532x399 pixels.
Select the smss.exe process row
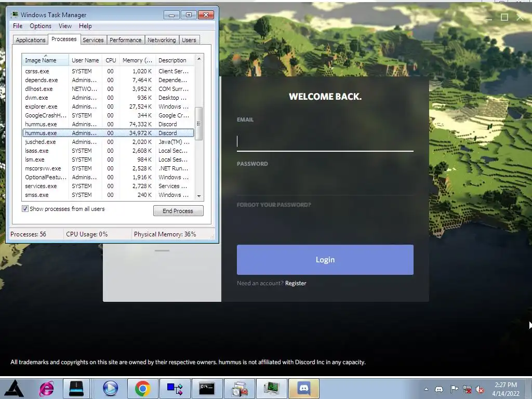tap(108, 195)
